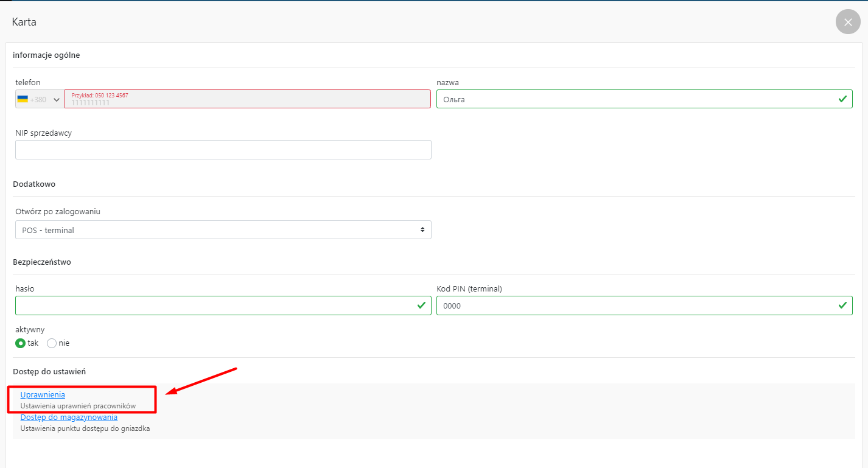Click the 'NIP sprzedawcy' input field
This screenshot has height=468, width=868.
pos(223,150)
